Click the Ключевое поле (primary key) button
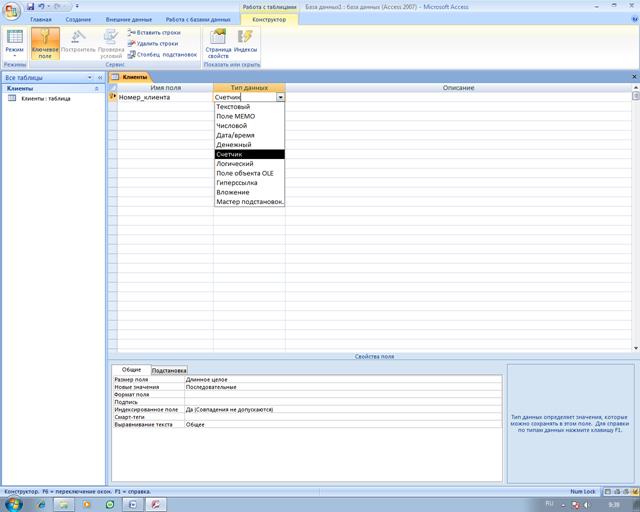 click(x=45, y=45)
